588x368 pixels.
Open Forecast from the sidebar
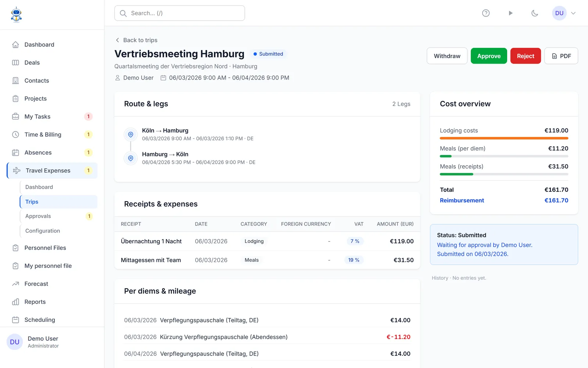(x=52, y=284)
